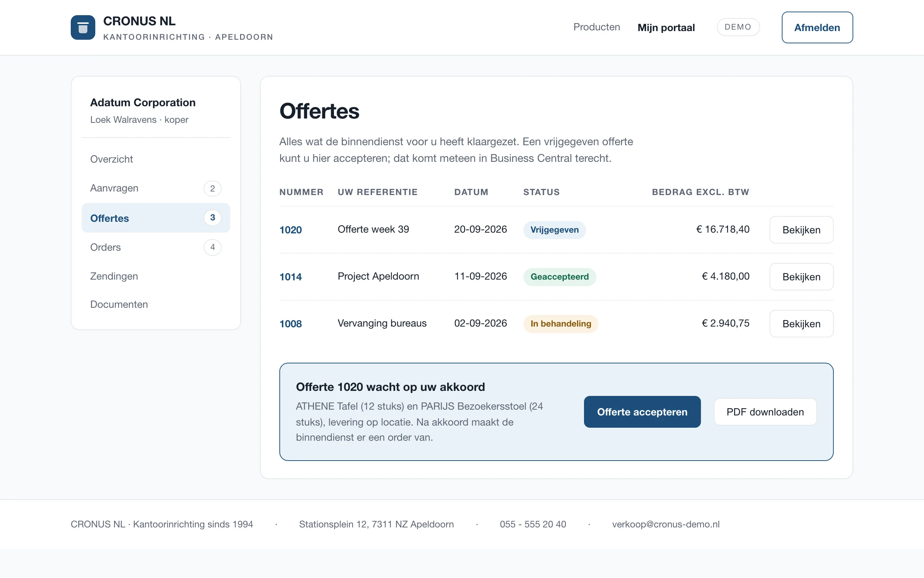Screen dimensions: 924x578
Task: Select Offertes in the sidebar
Action: pyautogui.click(x=156, y=218)
